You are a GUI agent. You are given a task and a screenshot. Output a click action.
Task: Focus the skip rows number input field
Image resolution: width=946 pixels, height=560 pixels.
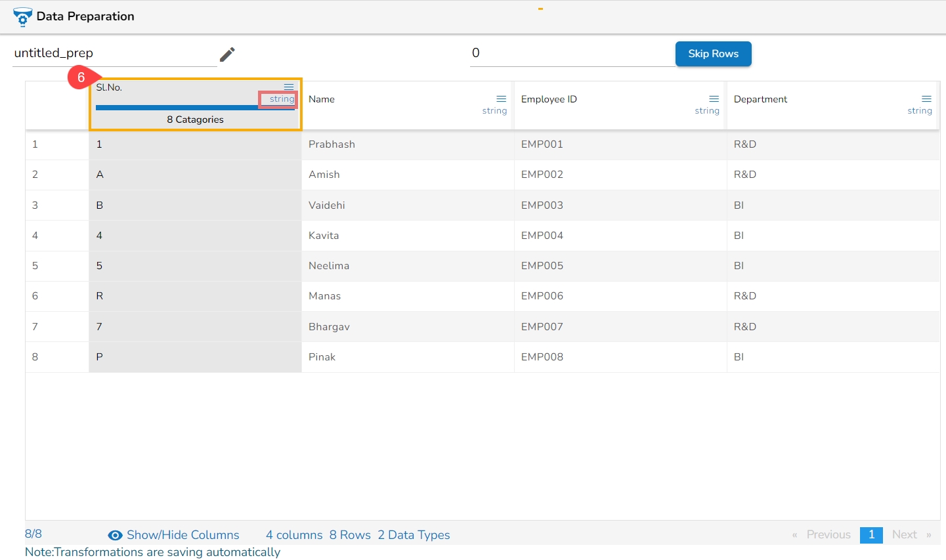pos(571,53)
